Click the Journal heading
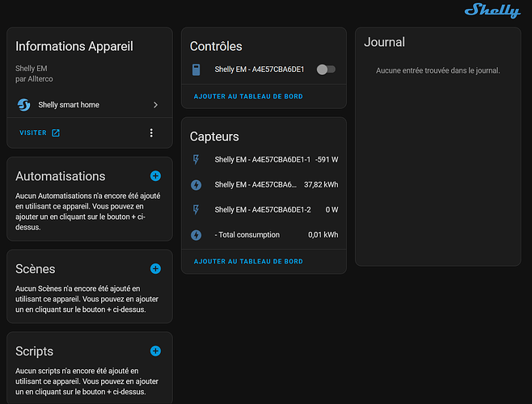532x404 pixels. [384, 42]
